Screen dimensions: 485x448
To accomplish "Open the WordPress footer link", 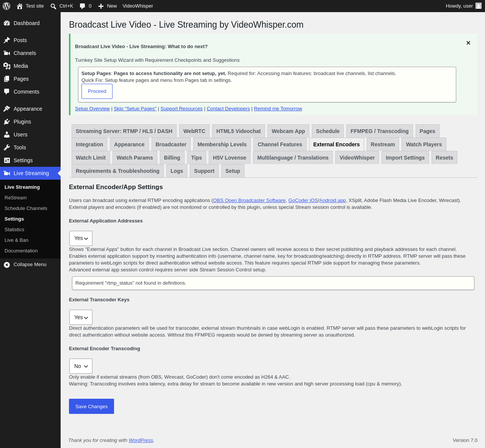I will pos(141,440).
